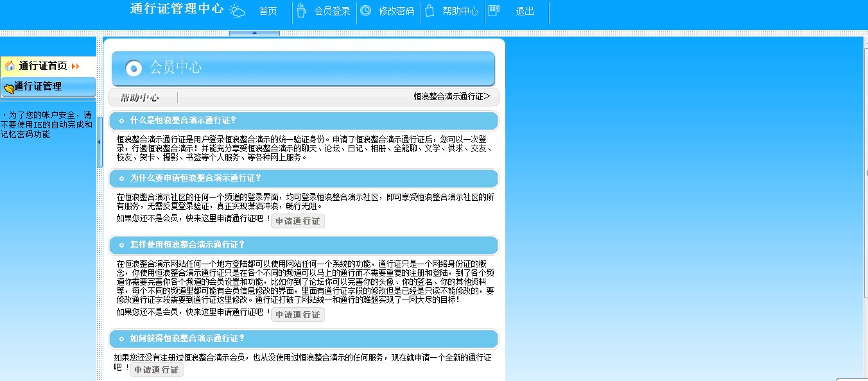Click 申请通行证 button under 怎样使用 section

point(298,315)
